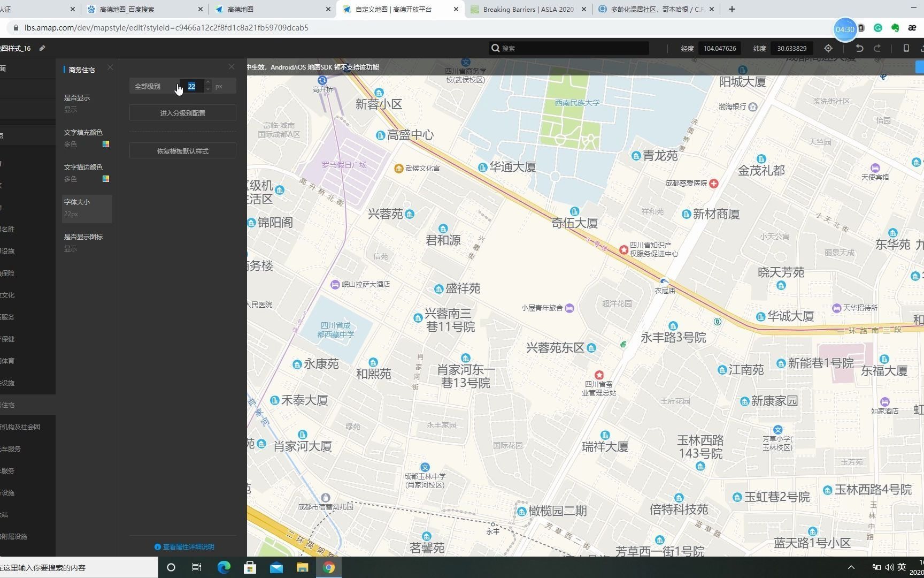
Task: Open a new browser tab
Action: coord(732,9)
